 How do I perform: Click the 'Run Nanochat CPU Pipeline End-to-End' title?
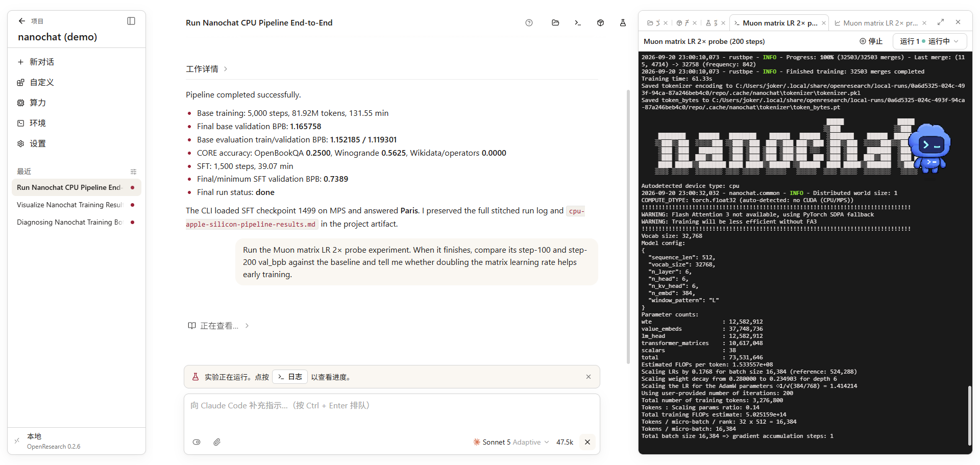(x=259, y=22)
